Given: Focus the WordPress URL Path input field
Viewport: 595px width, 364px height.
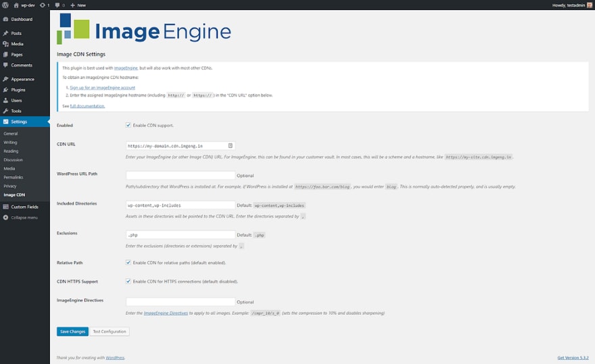Looking at the screenshot, I should (181, 175).
